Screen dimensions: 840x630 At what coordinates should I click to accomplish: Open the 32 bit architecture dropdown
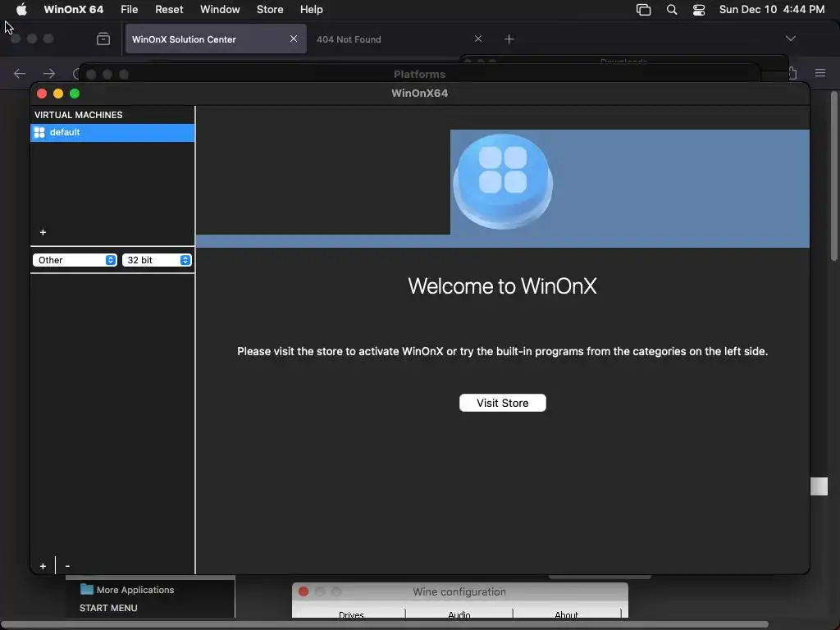(x=157, y=260)
